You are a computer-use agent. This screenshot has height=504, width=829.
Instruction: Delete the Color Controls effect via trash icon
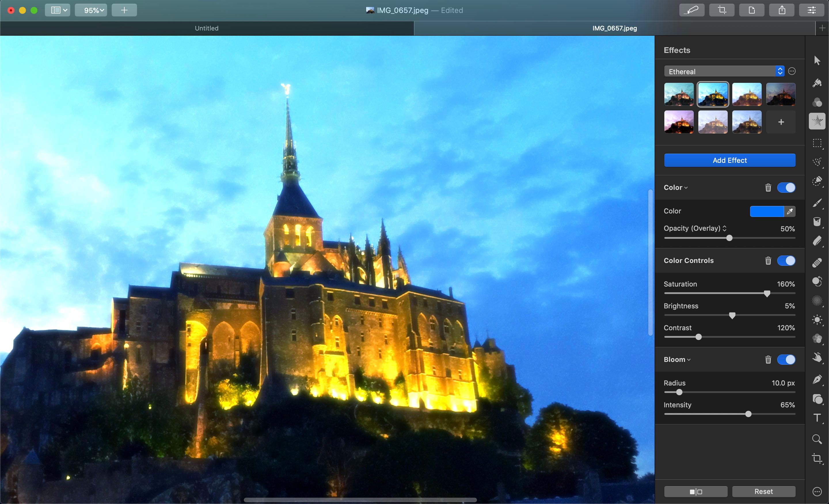click(768, 261)
